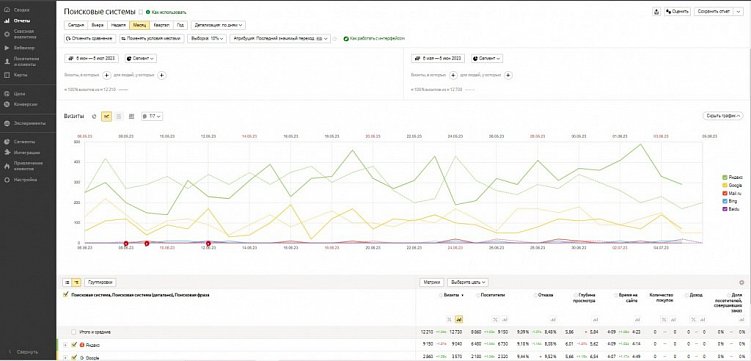Viewport: 751px width, 361px height.
Task: Select the stacked area chart type icon
Action: click(x=119, y=116)
